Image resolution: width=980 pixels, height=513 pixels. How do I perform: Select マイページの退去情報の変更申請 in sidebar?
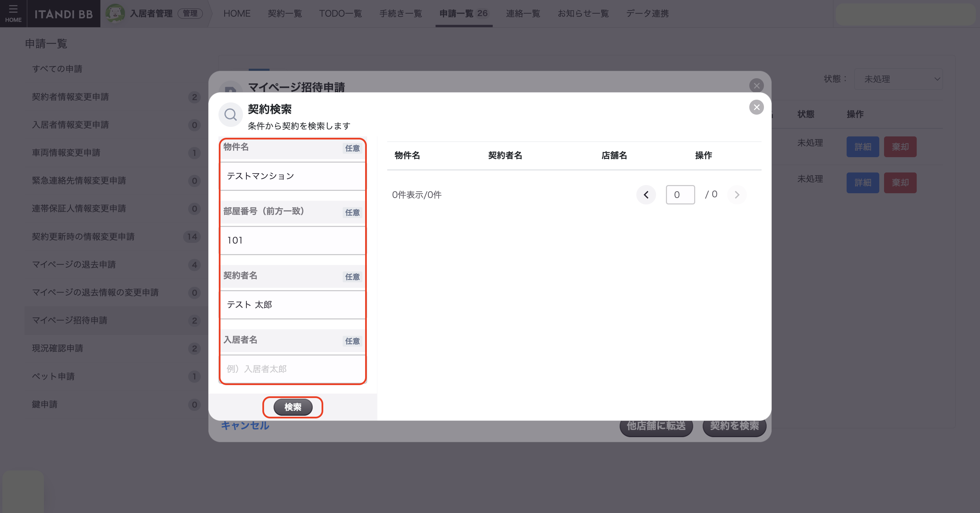pyautogui.click(x=116, y=293)
